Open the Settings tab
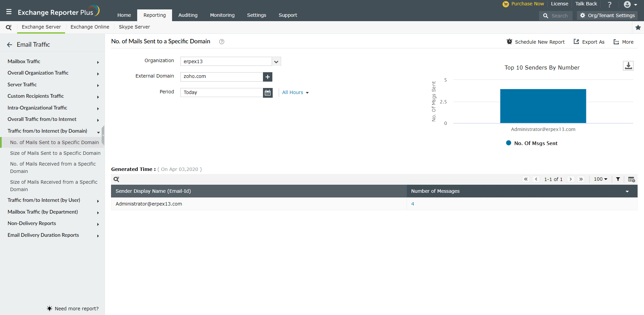This screenshot has height=315, width=644. pos(257,15)
